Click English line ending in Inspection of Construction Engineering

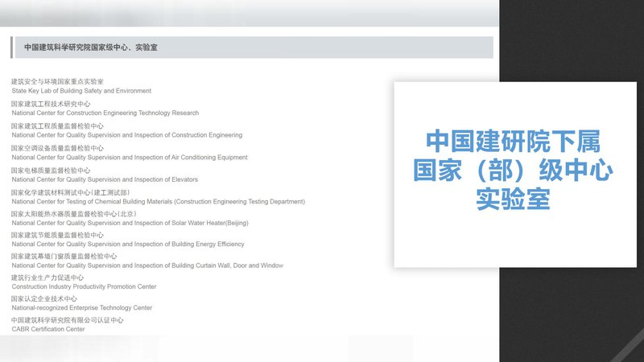point(127,135)
